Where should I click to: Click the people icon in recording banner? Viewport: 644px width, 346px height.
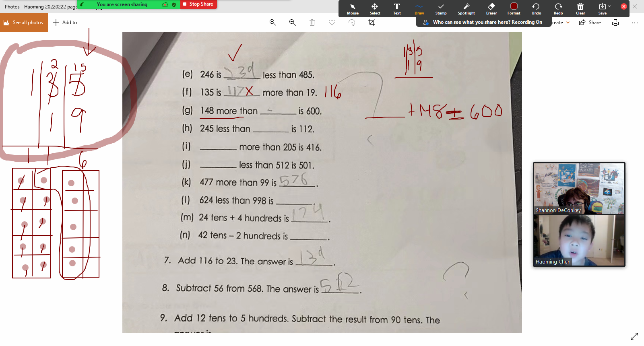[425, 22]
